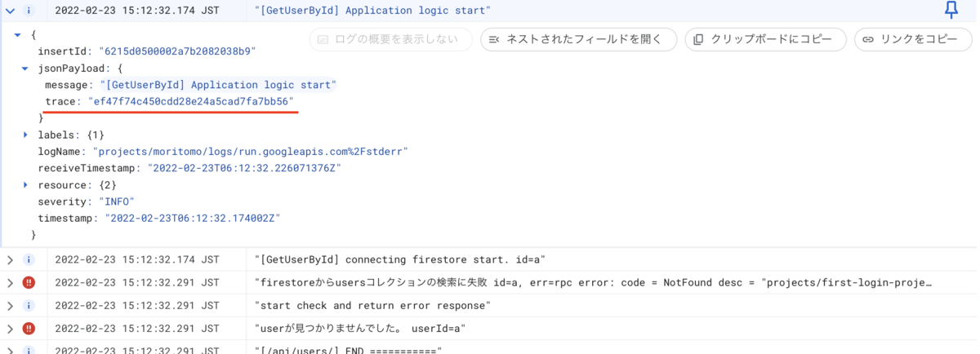980x354 pixels.
Task: Click the logName value projects/moritomo/logs
Action: point(250,152)
